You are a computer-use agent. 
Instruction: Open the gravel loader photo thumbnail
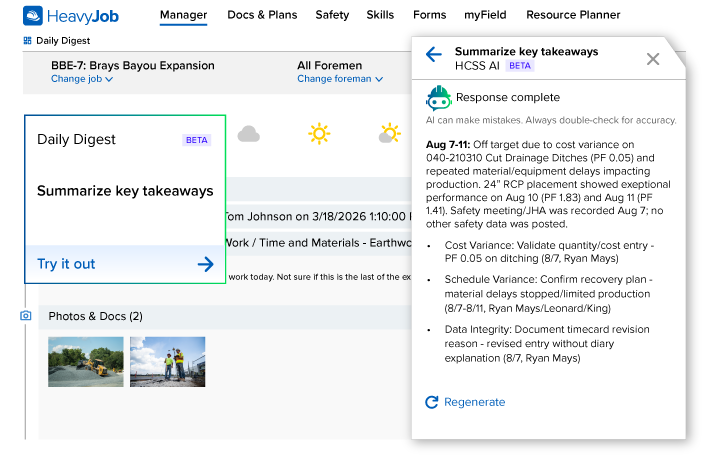tap(86, 362)
